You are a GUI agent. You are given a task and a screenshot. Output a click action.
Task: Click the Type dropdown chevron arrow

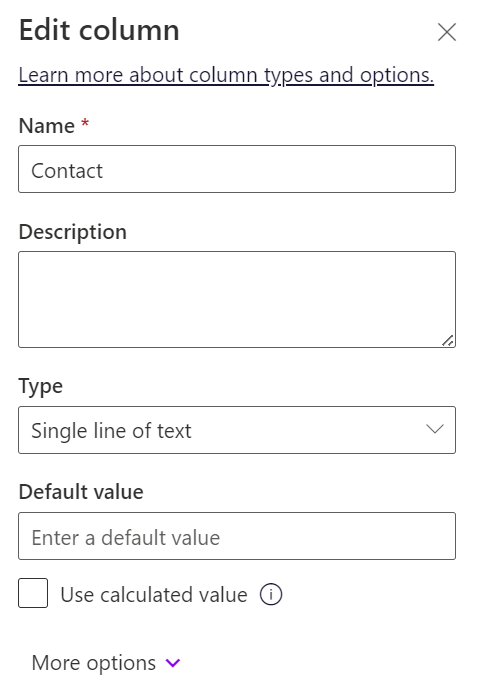(x=435, y=429)
